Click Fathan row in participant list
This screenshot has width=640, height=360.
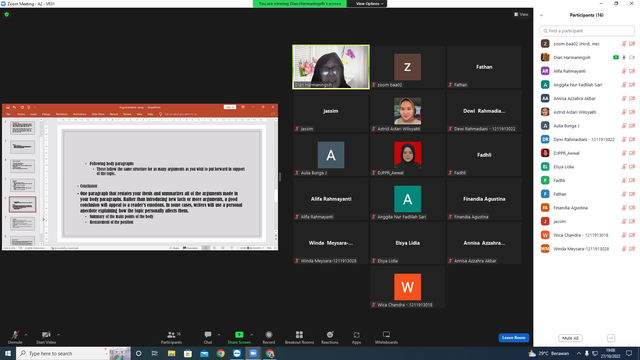coord(587,194)
